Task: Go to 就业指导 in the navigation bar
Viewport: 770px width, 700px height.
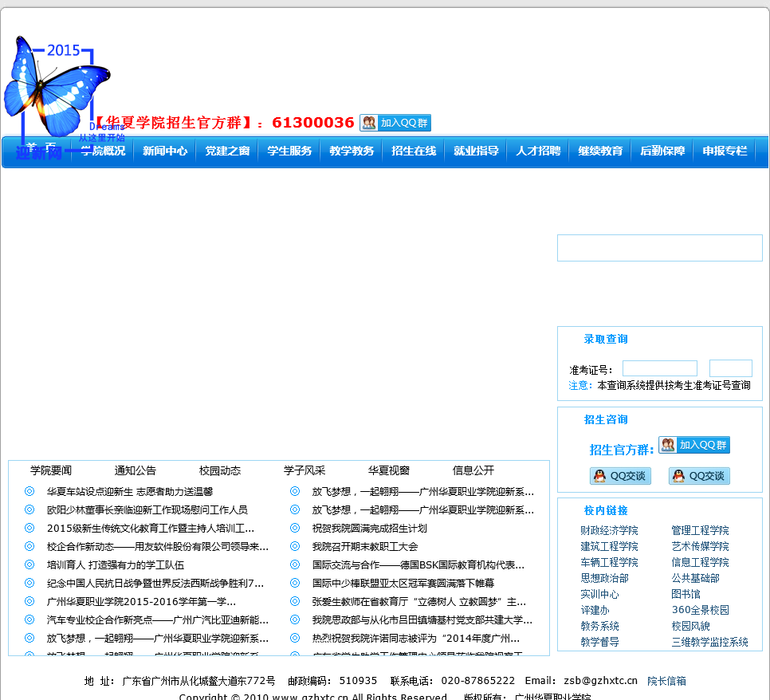Action: [x=477, y=151]
